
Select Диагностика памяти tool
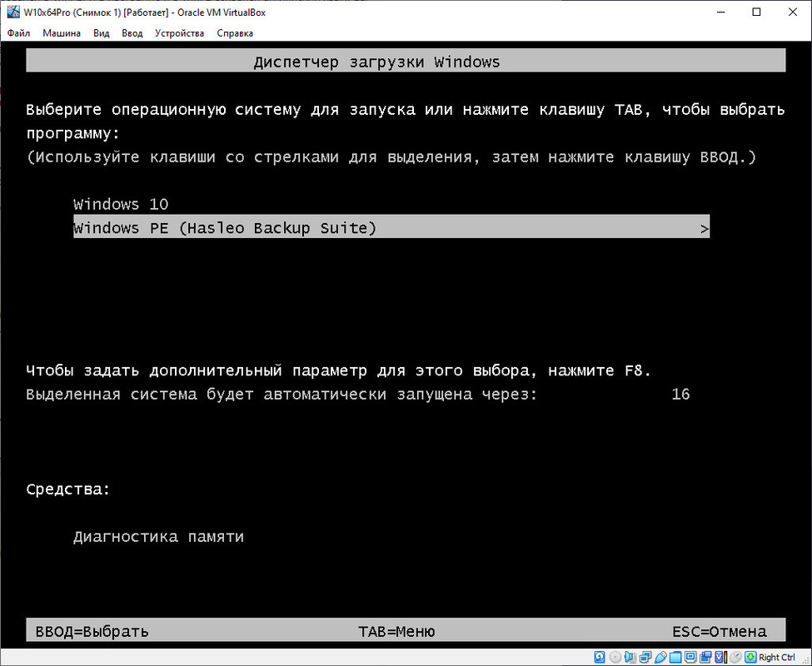click(x=158, y=537)
